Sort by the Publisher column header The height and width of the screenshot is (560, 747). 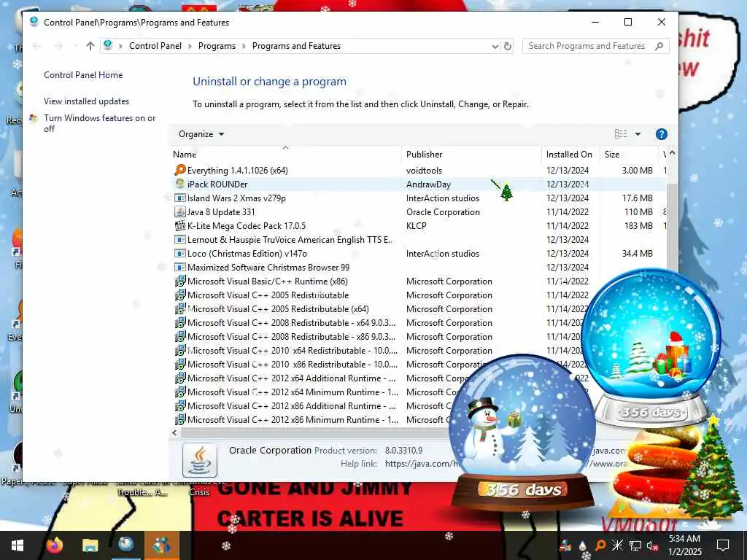471,155
